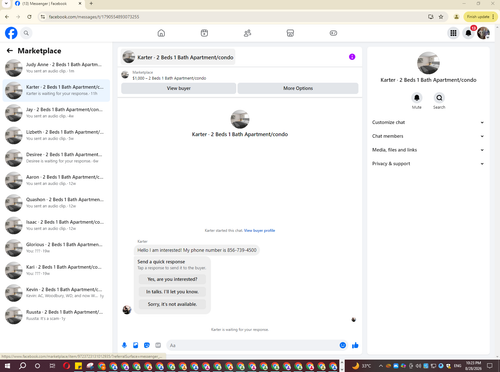Expand Media, files and links section
This screenshot has height=372, width=500.
[428, 150]
